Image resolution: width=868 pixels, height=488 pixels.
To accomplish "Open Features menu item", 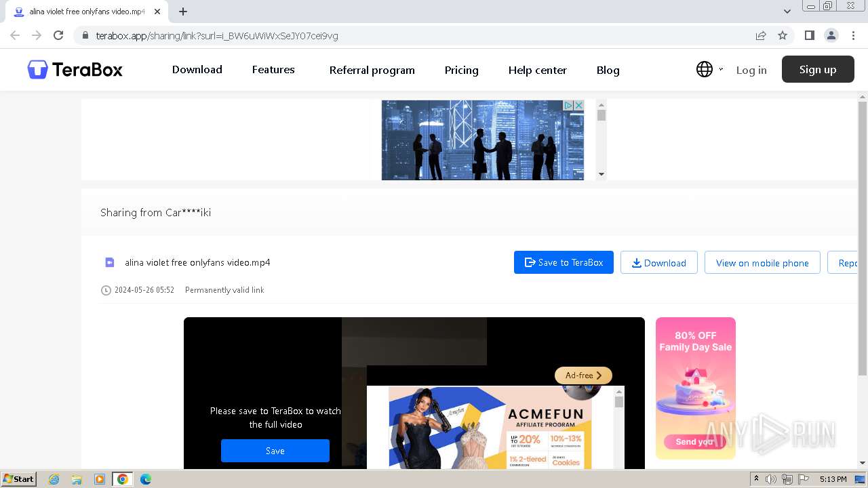I will pyautogui.click(x=273, y=69).
